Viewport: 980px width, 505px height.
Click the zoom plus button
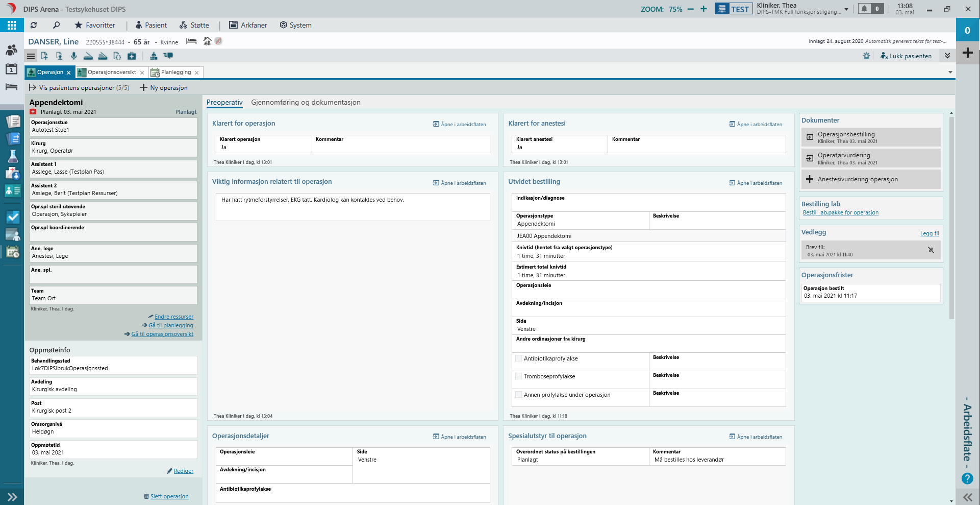703,9
